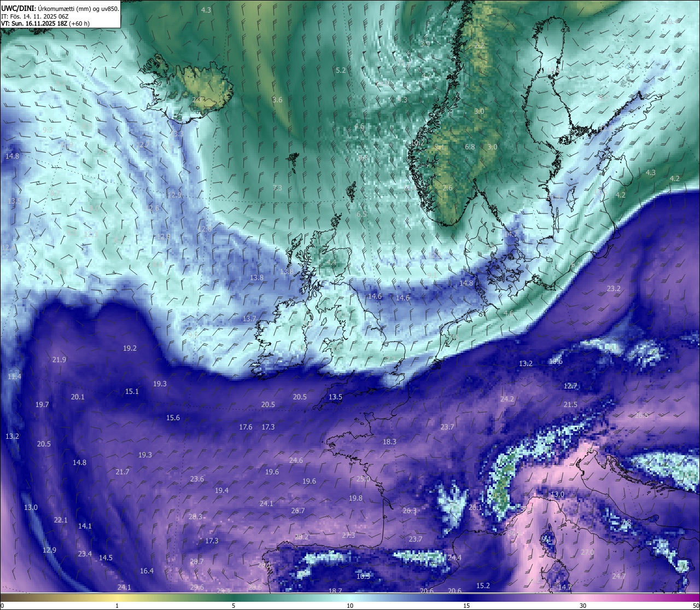
Task: Click the map value '13.7' west of Ireland
Action: [249, 318]
